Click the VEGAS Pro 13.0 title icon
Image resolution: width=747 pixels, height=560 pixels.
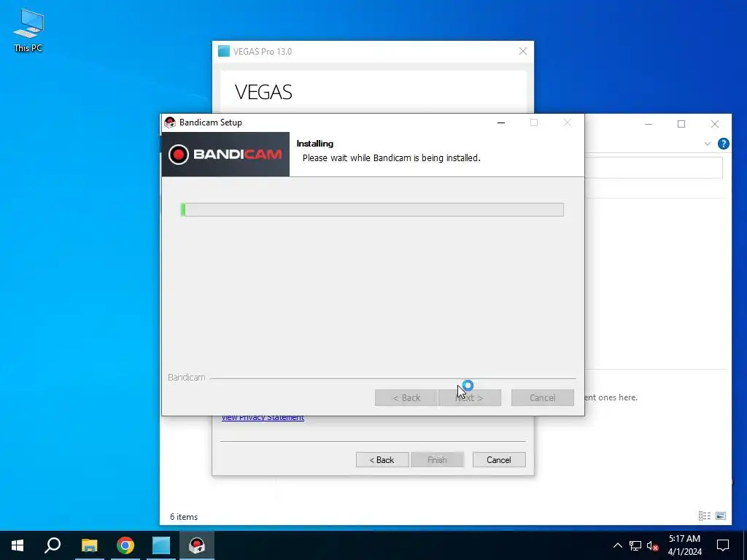click(x=223, y=51)
